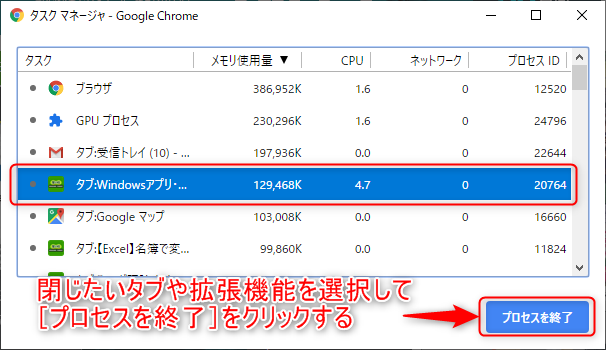Maximize the タスク マネージャ window
This screenshot has width=606, height=361.
coord(536,15)
